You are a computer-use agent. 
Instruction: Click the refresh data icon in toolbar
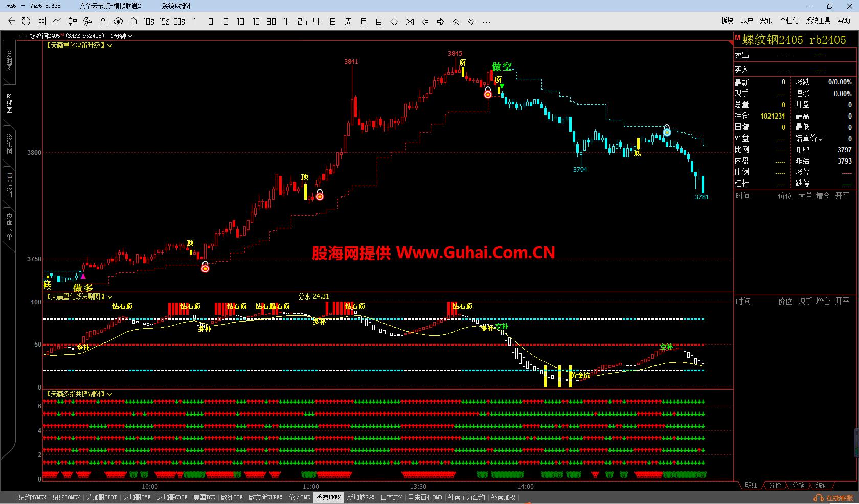pos(26,21)
